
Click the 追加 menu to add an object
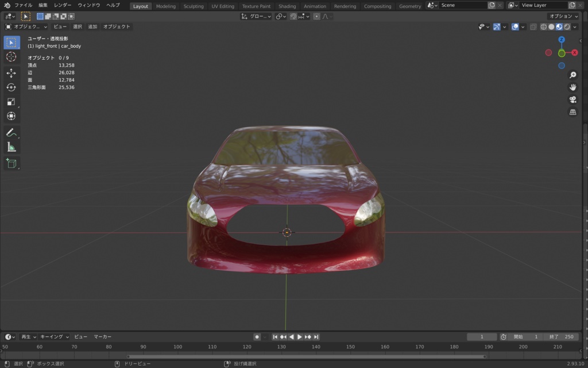coord(93,26)
